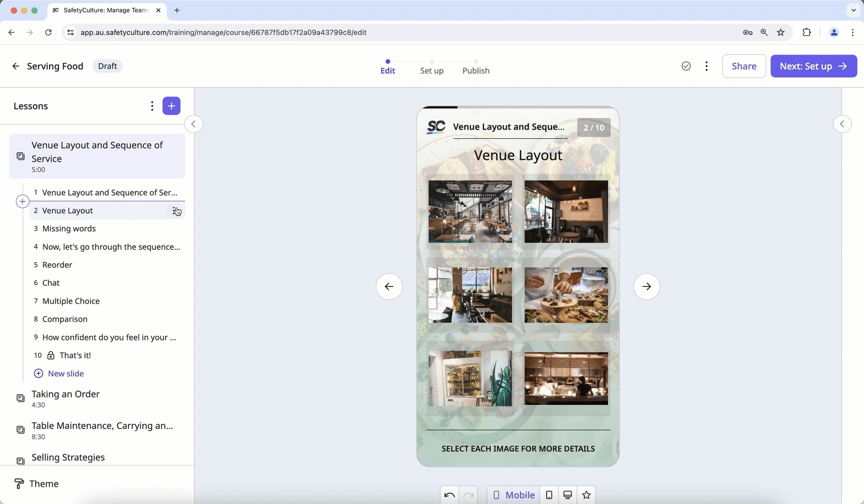The image size is (864, 504).
Task: Select slide 7 Multiple Choice
Action: [x=106, y=301]
